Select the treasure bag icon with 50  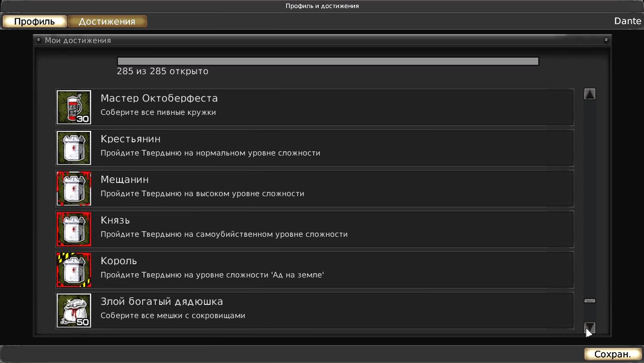(74, 311)
